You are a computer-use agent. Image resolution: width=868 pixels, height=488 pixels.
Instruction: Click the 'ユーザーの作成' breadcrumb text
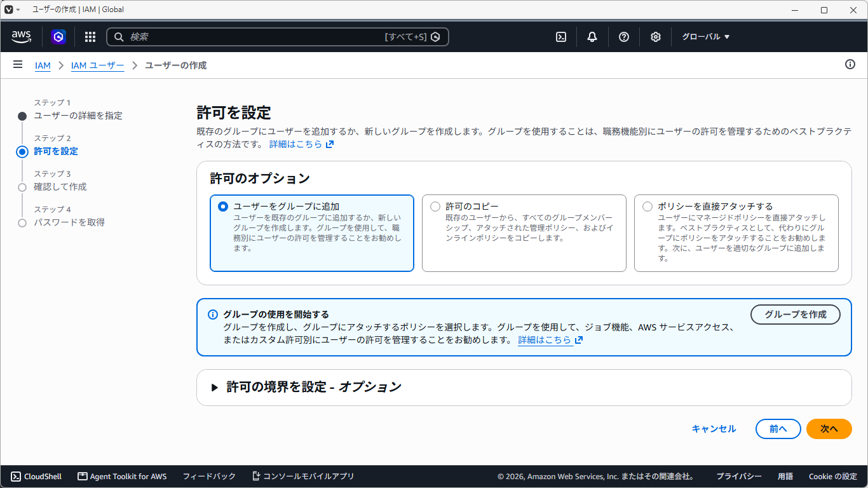pyautogui.click(x=175, y=65)
